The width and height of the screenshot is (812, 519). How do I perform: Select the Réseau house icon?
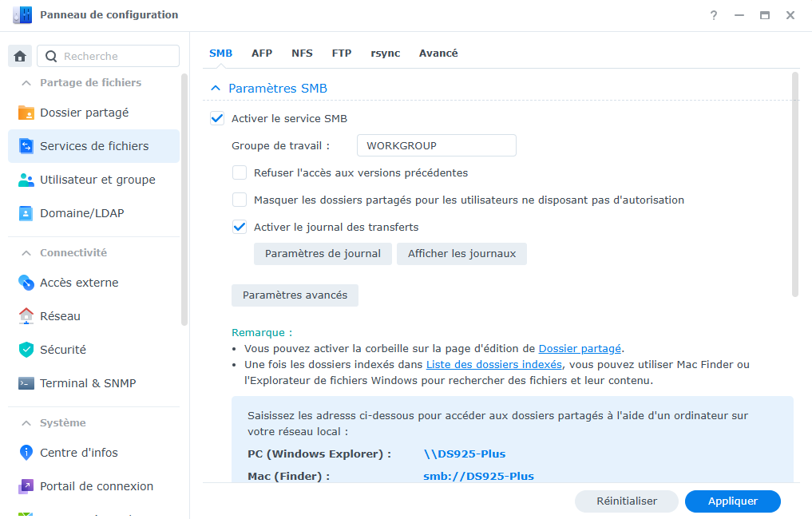pos(26,316)
